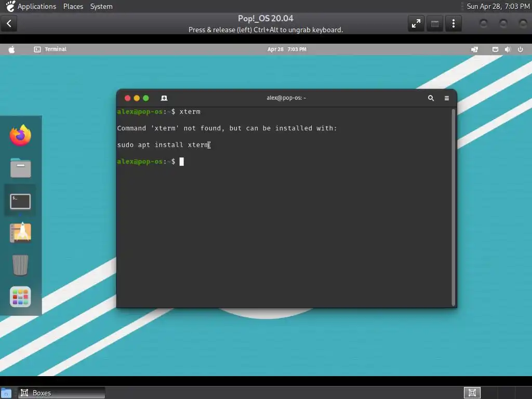Image resolution: width=532 pixels, height=399 pixels.
Task: Minimize the terminal with yellow button
Action: pos(137,98)
